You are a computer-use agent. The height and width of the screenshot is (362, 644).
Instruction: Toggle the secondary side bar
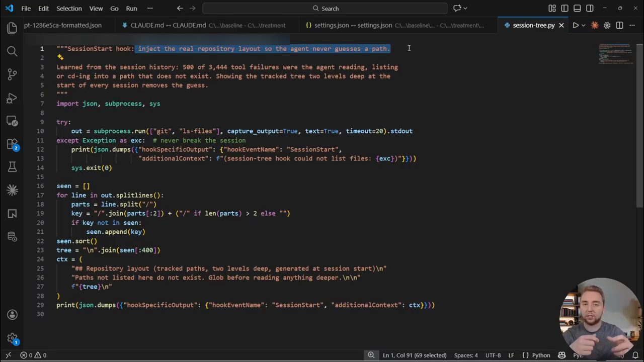point(590,9)
